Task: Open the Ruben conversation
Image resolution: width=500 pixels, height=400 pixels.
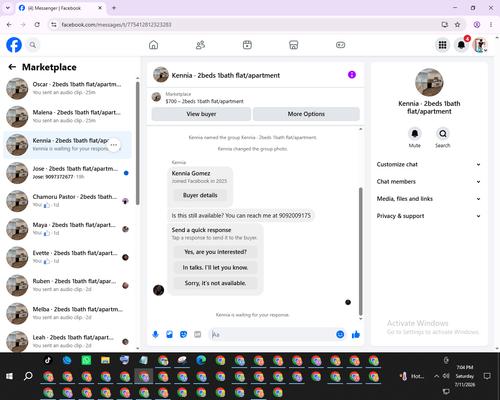Action: 67,285
